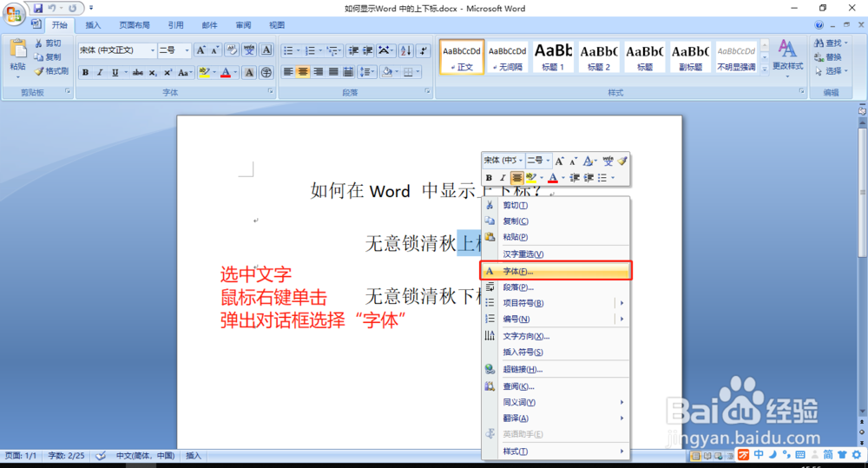This screenshot has height=468, width=868.
Task: Toggle Italic in ribbon font group
Action: [100, 73]
